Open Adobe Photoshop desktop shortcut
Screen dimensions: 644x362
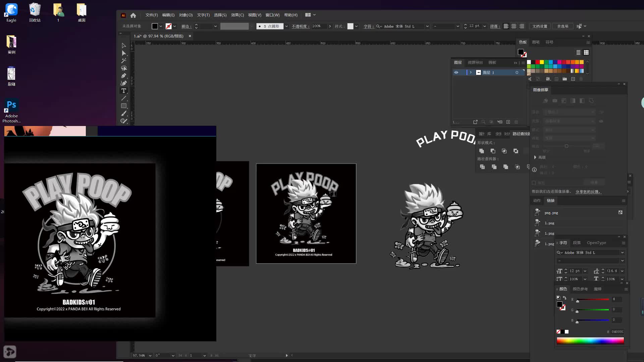tap(11, 111)
